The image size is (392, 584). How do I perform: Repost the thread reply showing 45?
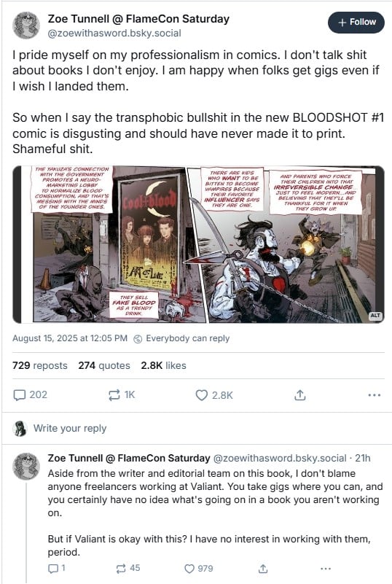(x=128, y=569)
